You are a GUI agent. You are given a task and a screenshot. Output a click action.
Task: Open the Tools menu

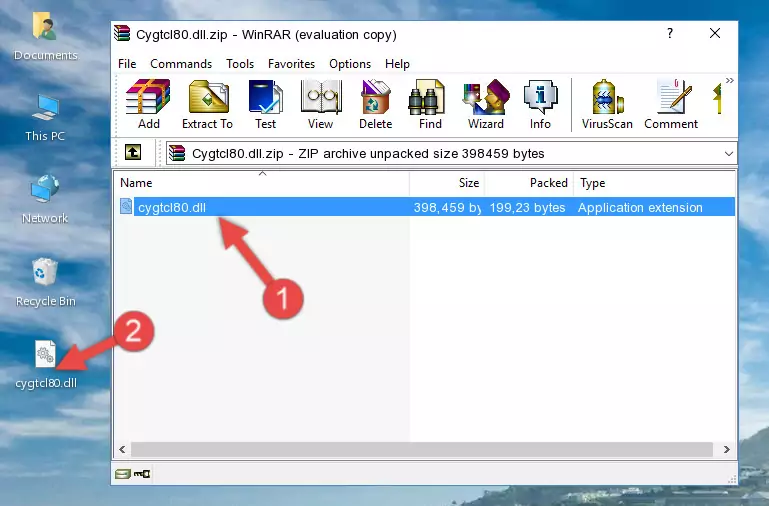click(240, 64)
